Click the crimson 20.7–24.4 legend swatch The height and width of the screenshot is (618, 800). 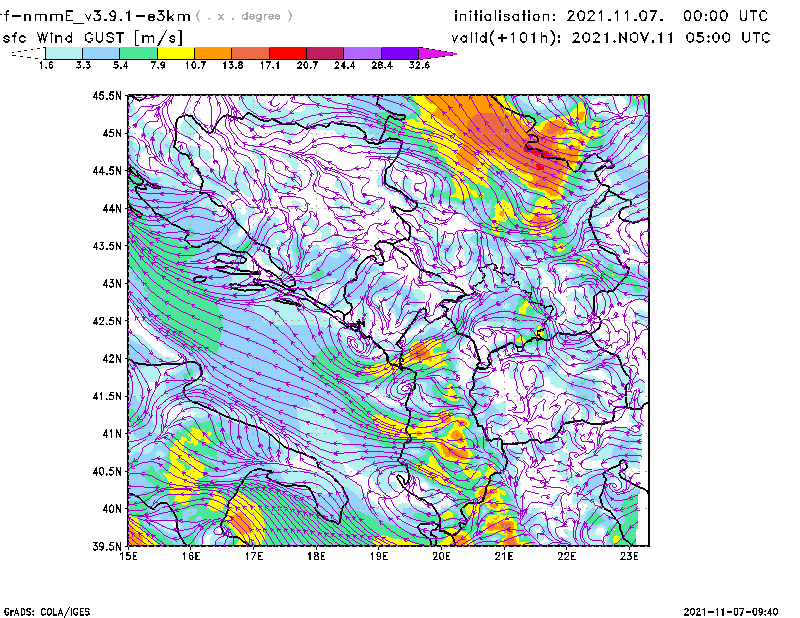pyautogui.click(x=325, y=53)
